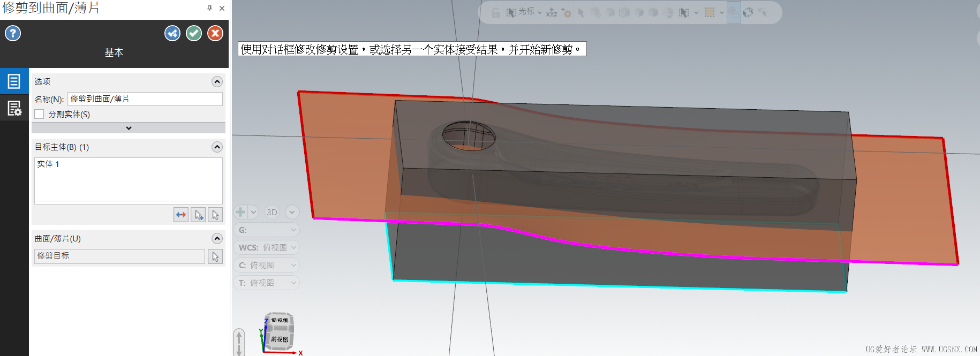
Task: Click the 名称(N) text field
Action: click(x=145, y=99)
